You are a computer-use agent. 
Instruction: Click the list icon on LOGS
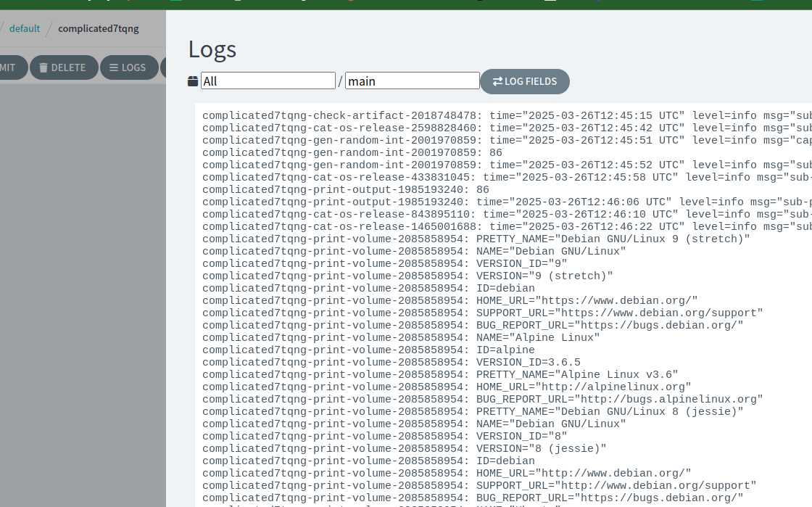(x=114, y=67)
